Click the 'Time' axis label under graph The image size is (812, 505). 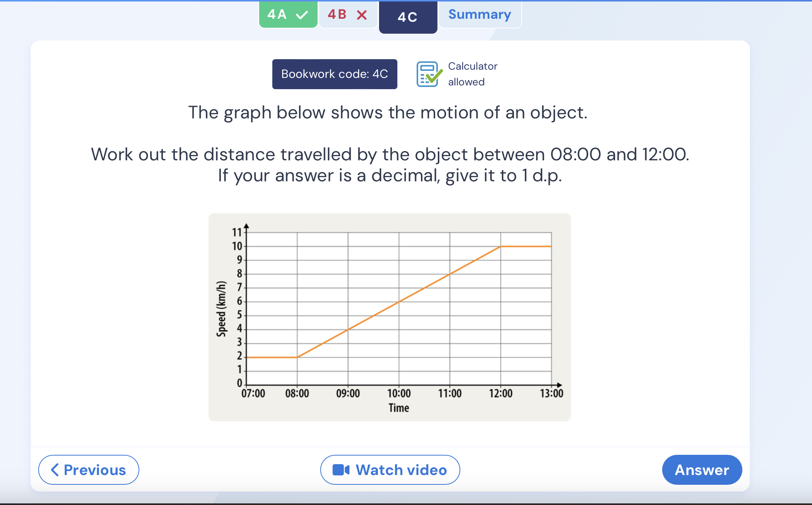399,408
